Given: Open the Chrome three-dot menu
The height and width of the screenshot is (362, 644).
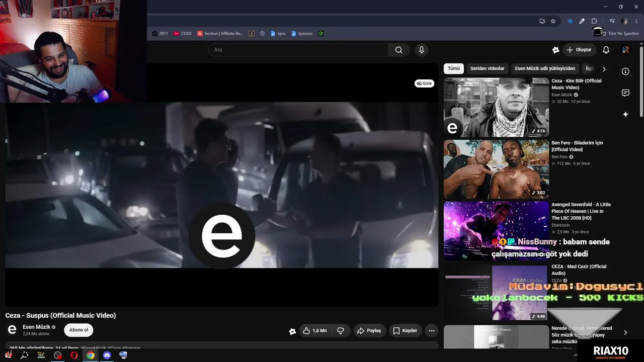Looking at the screenshot, I should click(636, 21).
